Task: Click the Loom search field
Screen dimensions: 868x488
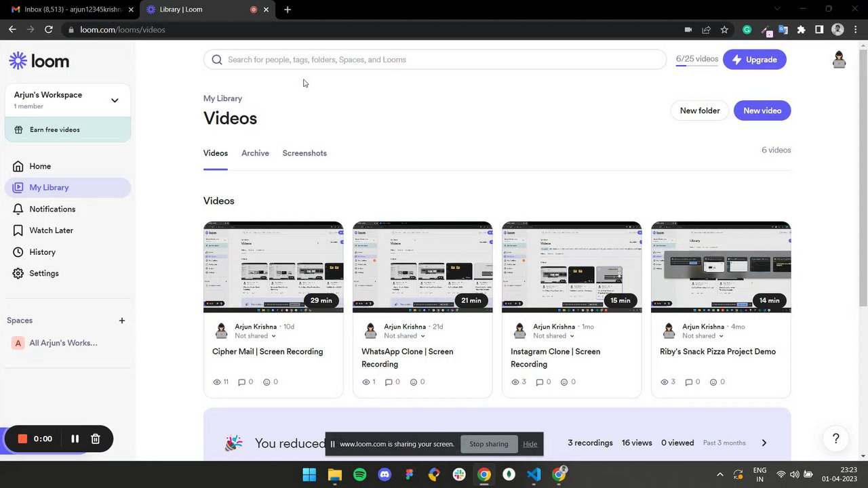Action: [x=435, y=60]
